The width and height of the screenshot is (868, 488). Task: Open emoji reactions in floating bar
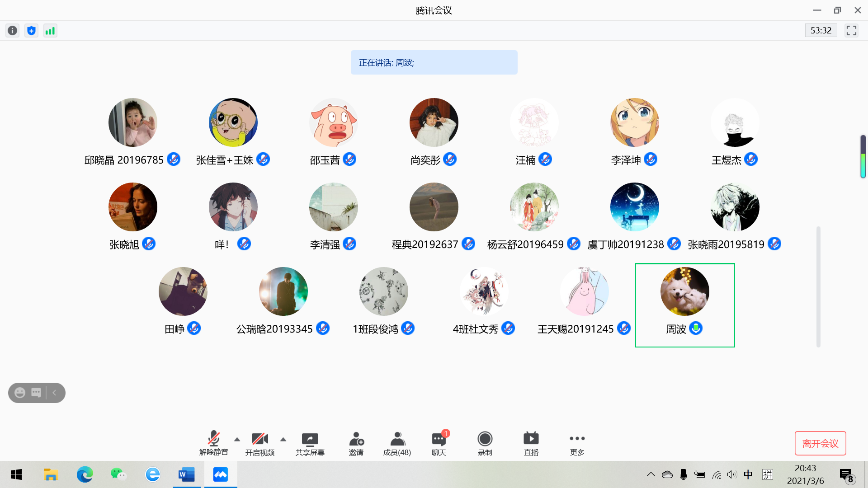tap(20, 393)
